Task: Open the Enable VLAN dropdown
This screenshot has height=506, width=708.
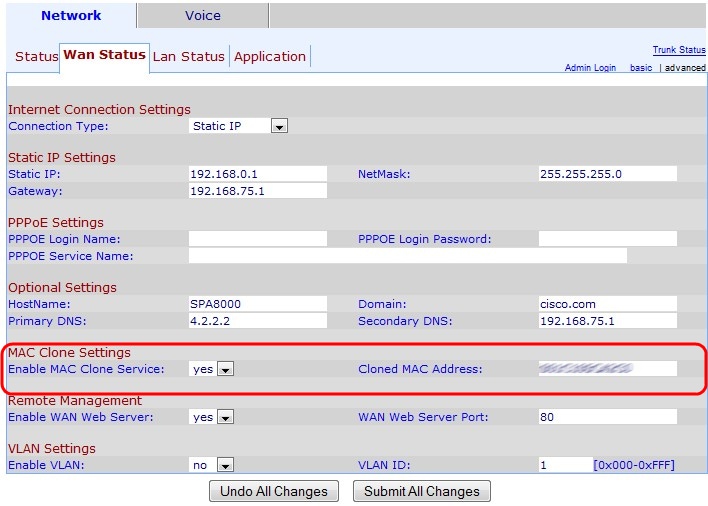Action: 211,465
